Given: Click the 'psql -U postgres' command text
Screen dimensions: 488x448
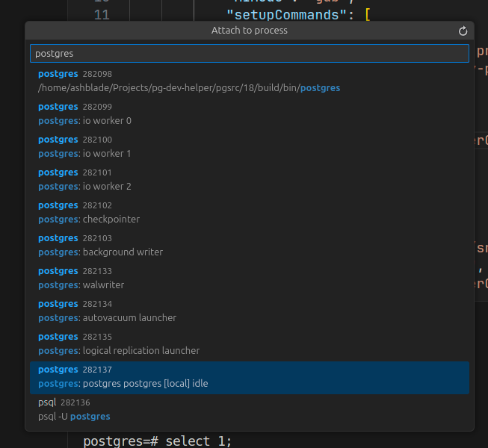Looking at the screenshot, I should tap(74, 417).
